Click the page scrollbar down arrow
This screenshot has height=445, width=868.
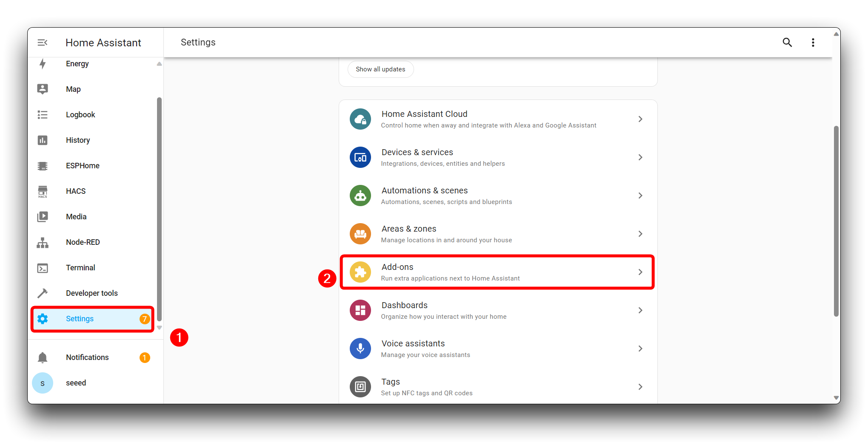pyautogui.click(x=836, y=398)
